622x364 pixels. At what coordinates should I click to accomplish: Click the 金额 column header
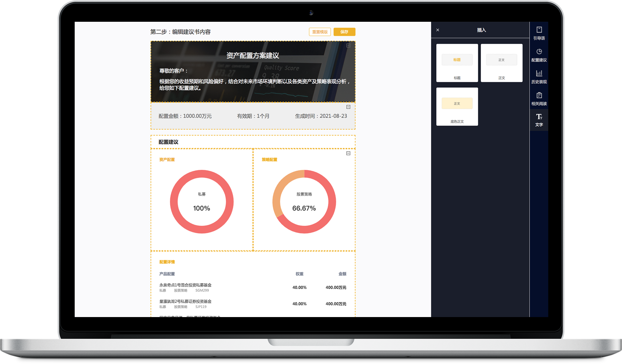342,274
